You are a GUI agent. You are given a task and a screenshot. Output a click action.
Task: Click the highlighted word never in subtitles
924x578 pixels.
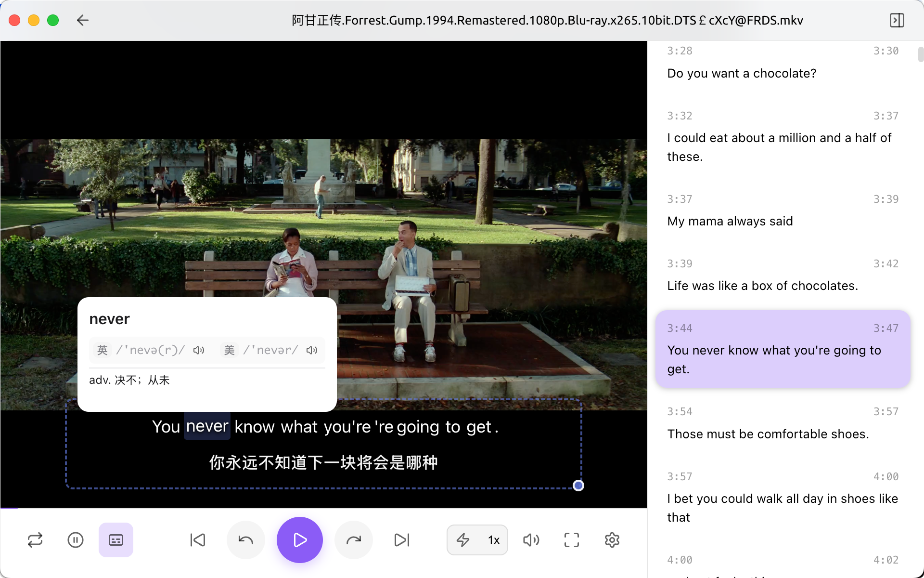[x=206, y=426]
